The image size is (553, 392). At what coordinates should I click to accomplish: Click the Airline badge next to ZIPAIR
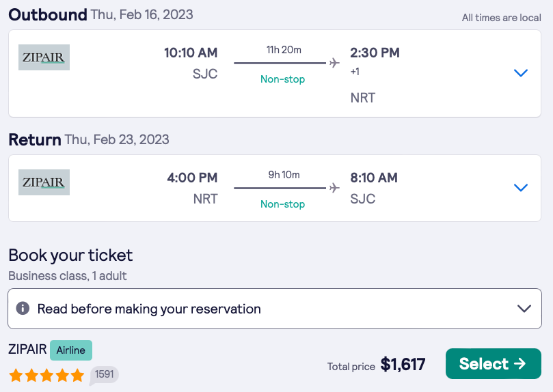coord(71,350)
